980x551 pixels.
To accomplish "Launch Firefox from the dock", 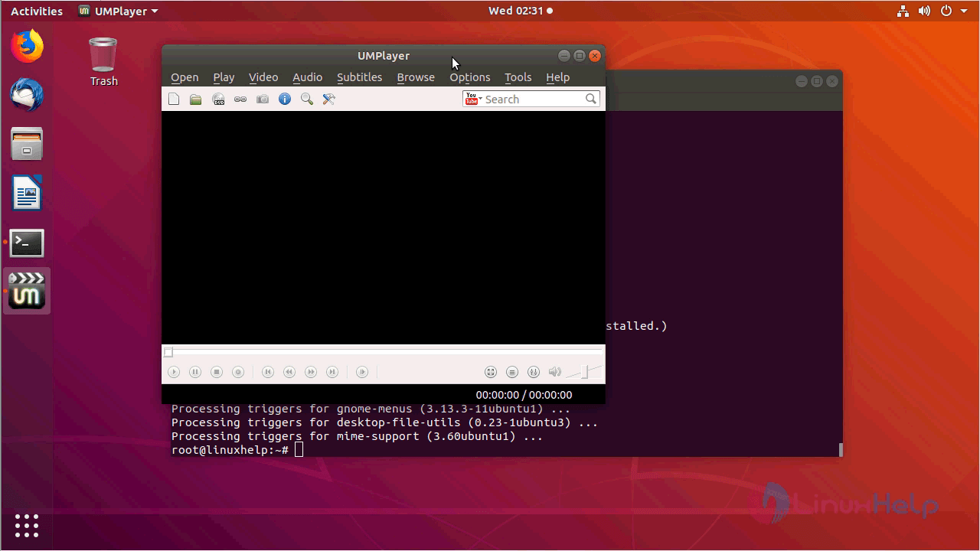I will click(x=27, y=46).
